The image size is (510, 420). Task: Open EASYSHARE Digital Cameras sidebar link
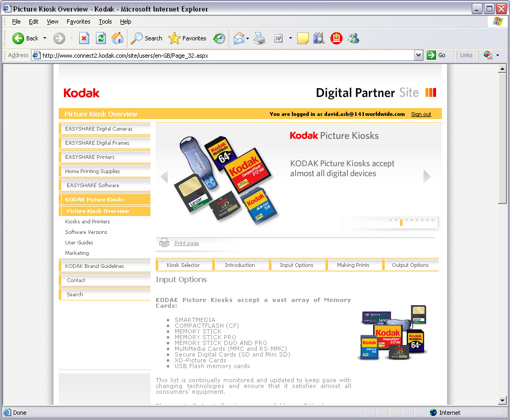tap(105, 129)
